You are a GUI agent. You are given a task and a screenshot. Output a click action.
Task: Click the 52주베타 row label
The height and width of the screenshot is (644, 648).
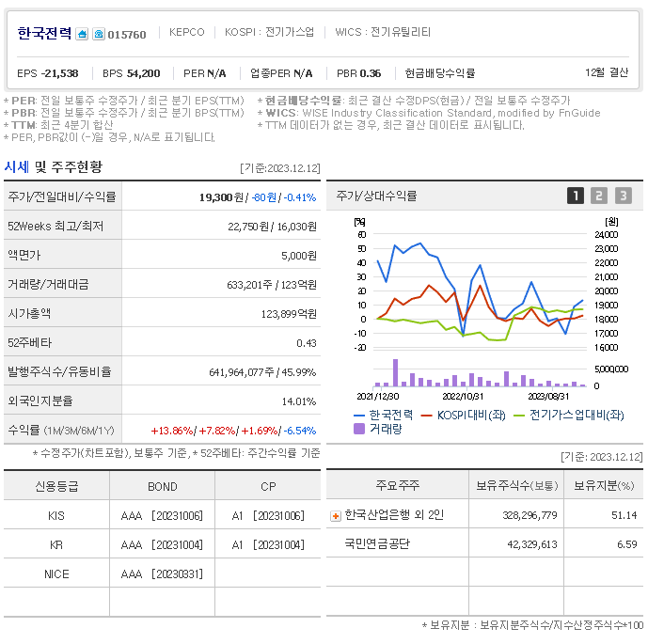30,343
